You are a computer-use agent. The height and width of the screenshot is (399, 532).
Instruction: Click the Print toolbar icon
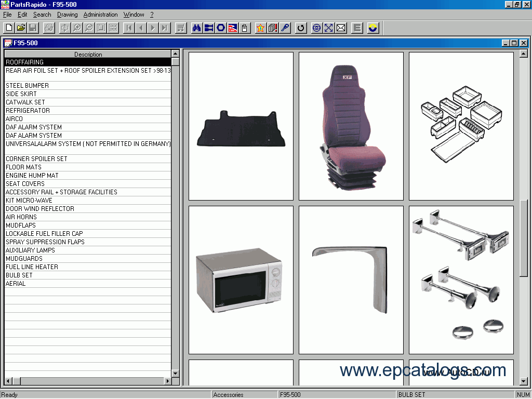coord(49,28)
